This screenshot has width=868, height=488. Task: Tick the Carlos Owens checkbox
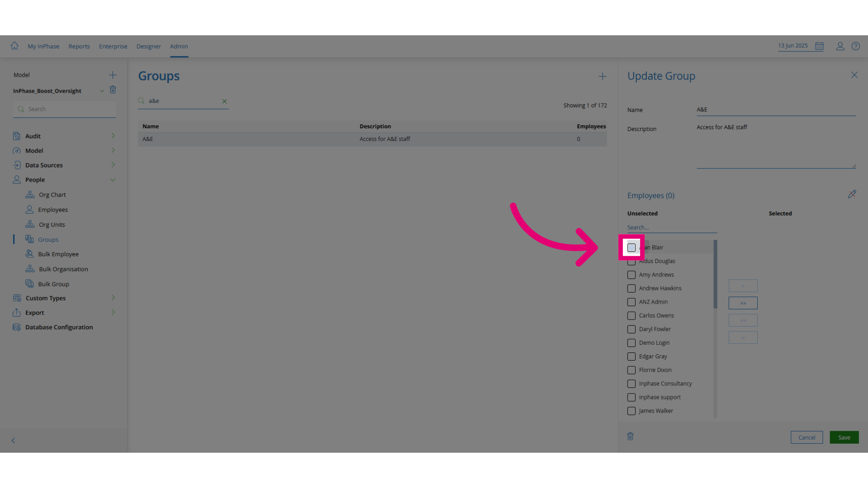632,316
